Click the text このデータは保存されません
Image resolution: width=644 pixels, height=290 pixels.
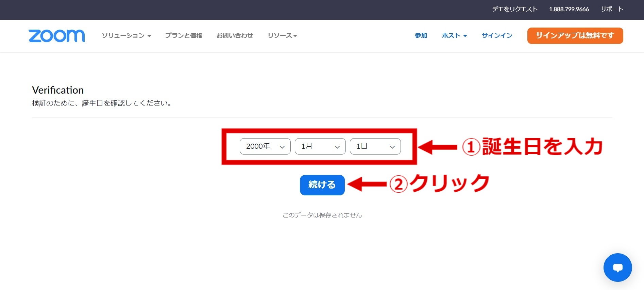322,215
